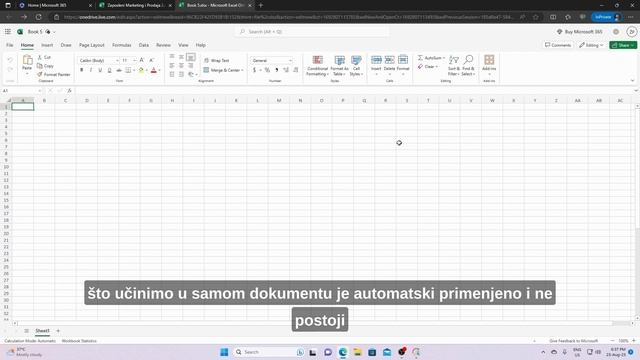
Task: Open the Name Box dropdown arrow
Action: click(40, 91)
